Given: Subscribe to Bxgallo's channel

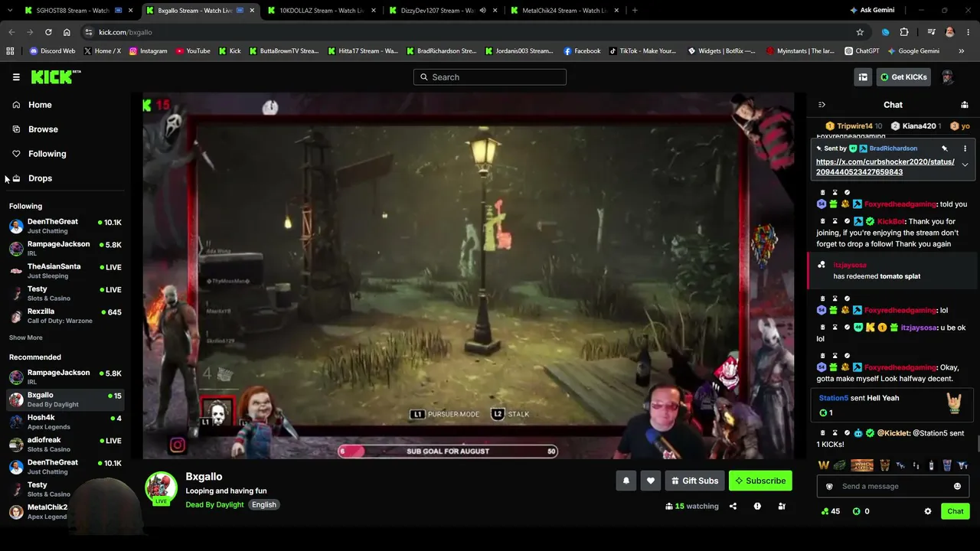Looking at the screenshot, I should click(x=760, y=481).
